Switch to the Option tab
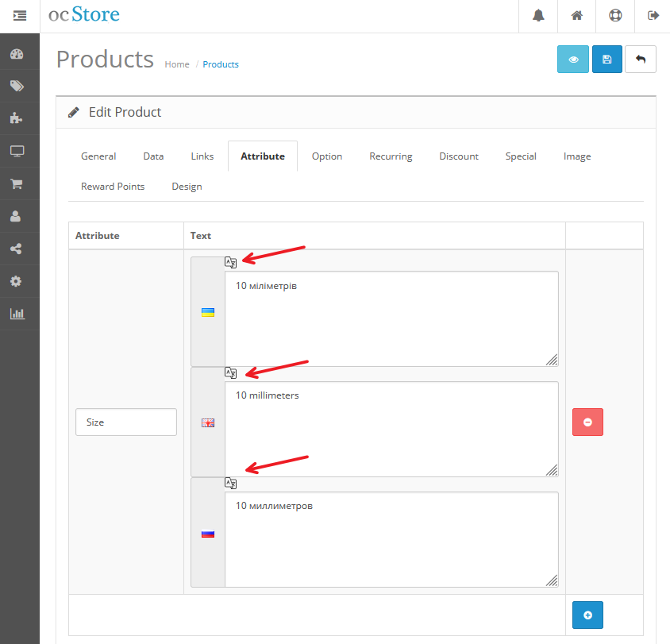This screenshot has height=644, width=670. [x=327, y=156]
